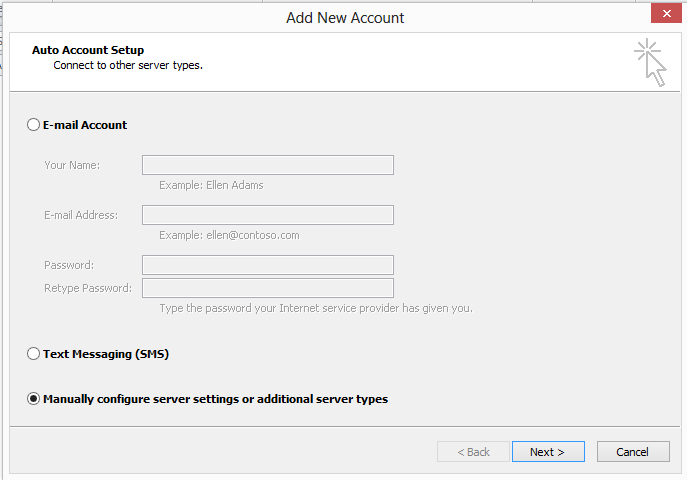Click the 'Password:' label

(69, 265)
